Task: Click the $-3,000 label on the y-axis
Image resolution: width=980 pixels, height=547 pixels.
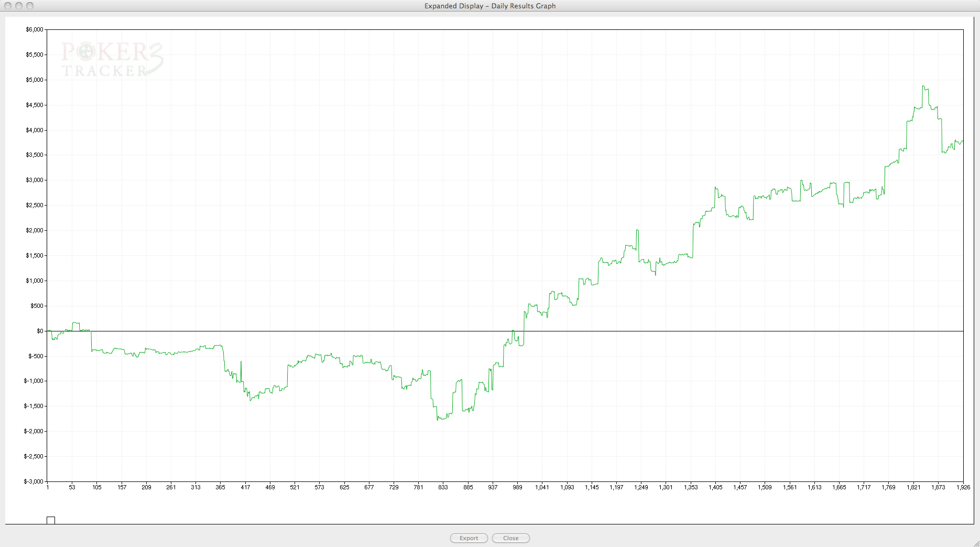Action: tap(34, 481)
